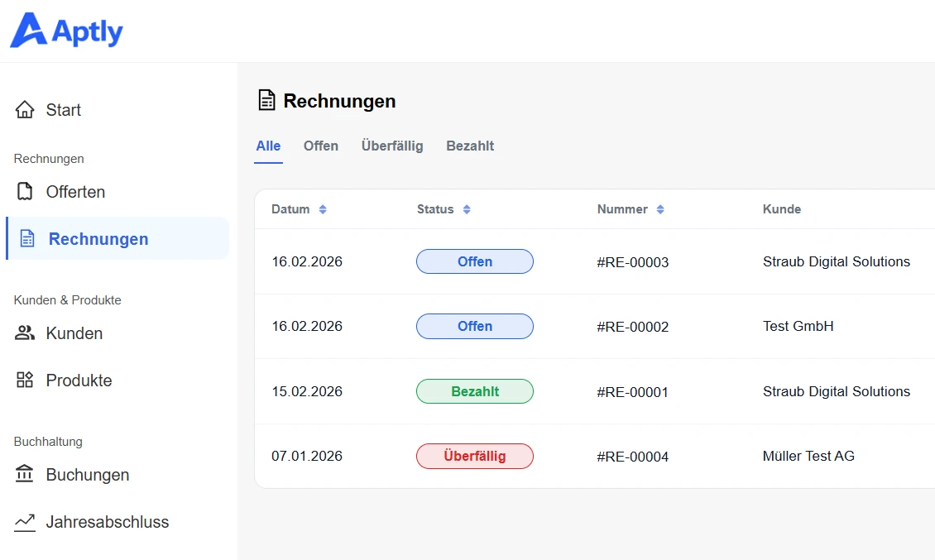Click the invoice icon beside Rechnungen heading
The image size is (935, 560).
pos(266,100)
